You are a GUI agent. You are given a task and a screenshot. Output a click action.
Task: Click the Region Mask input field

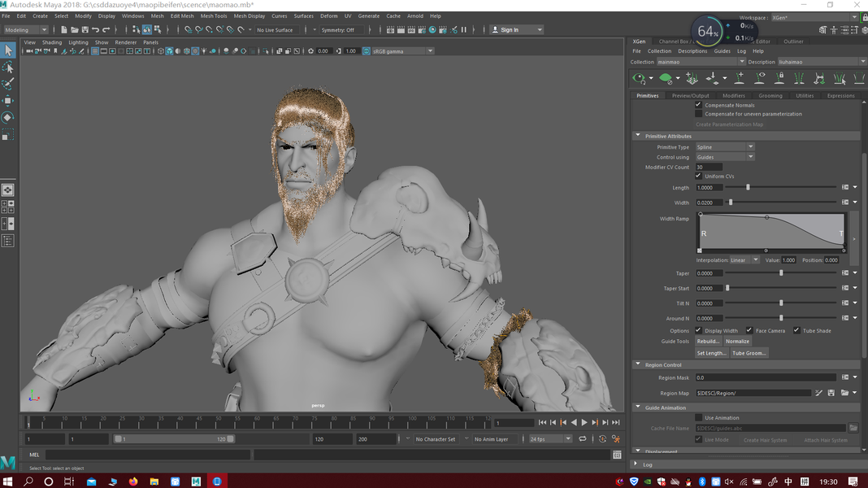coord(766,377)
